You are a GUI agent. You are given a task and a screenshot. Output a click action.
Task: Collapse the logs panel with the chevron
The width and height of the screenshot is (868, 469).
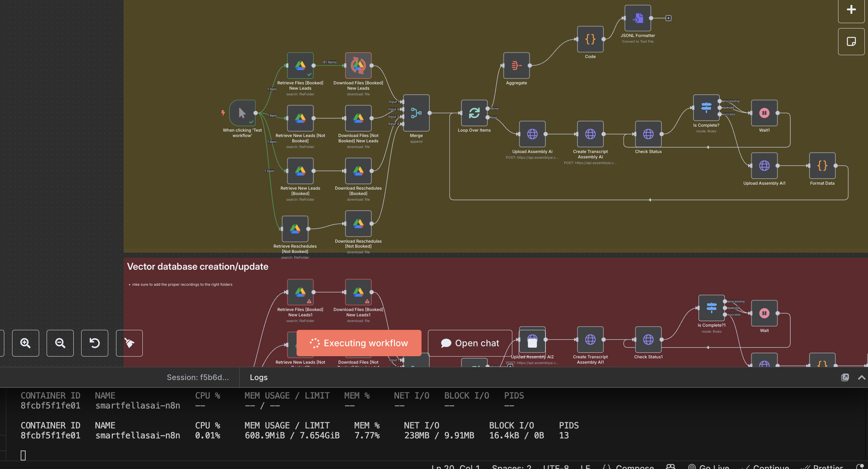click(x=862, y=378)
